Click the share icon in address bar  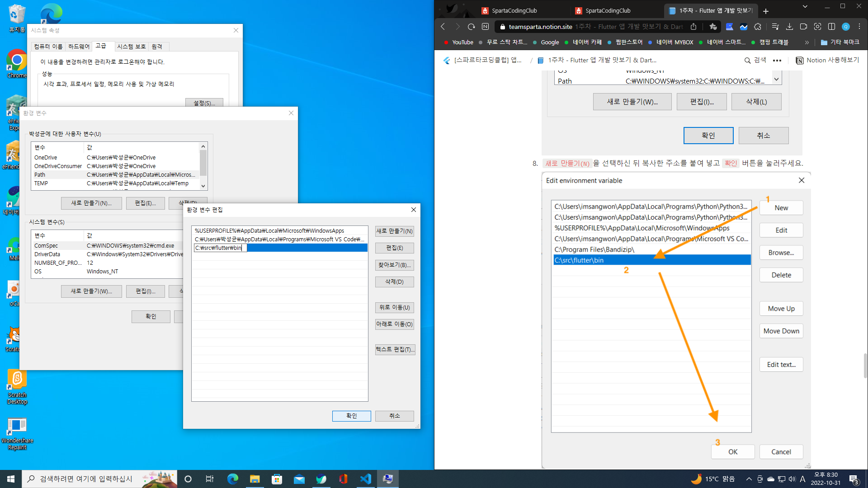click(x=693, y=27)
